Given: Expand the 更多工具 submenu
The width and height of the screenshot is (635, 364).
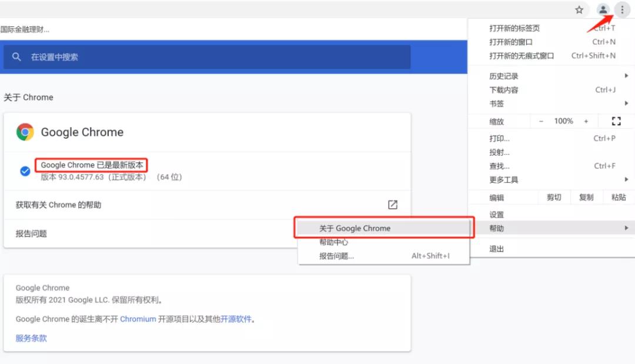Looking at the screenshot, I should coord(552,180).
